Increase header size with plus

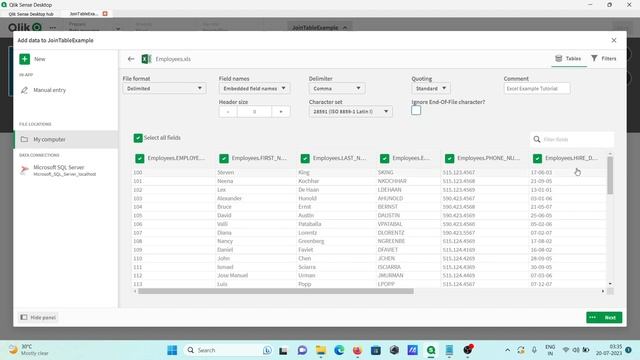[281, 111]
